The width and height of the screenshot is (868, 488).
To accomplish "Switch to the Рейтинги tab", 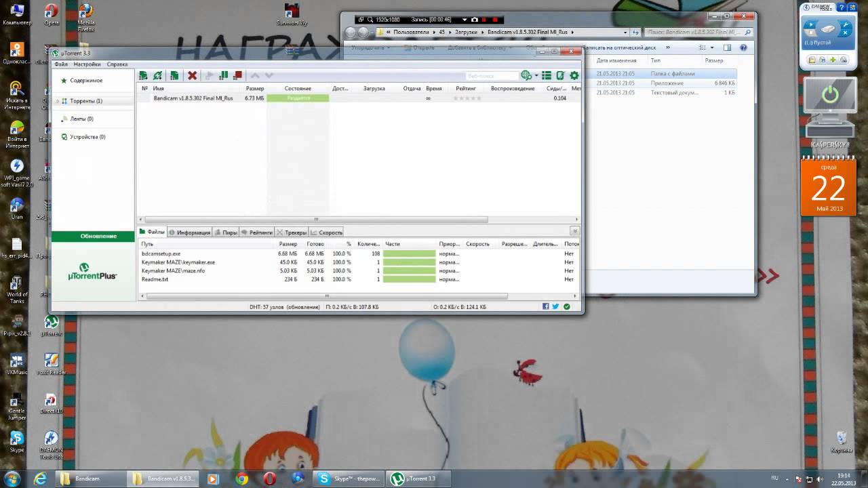I will (257, 232).
